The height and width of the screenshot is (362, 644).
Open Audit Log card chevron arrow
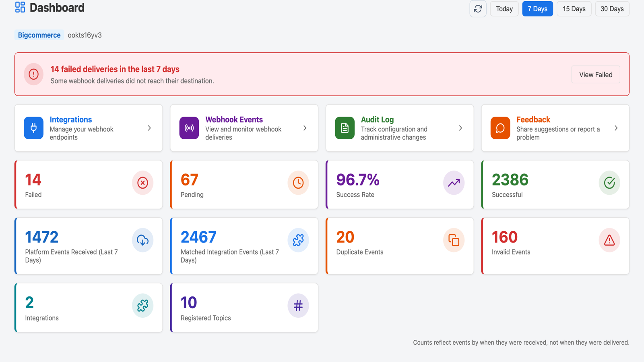pos(460,128)
